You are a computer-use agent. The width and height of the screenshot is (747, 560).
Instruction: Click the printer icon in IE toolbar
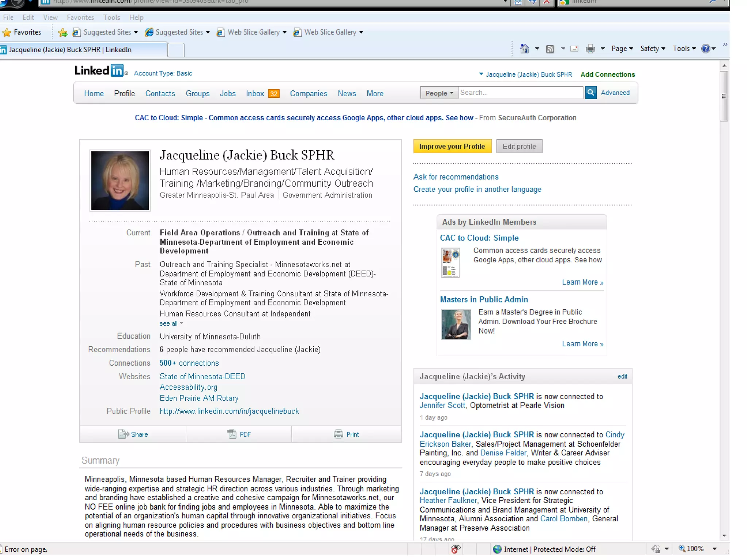590,49
